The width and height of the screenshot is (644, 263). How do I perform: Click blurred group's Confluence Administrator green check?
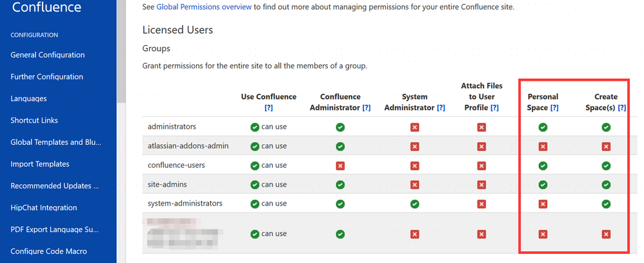click(x=340, y=234)
